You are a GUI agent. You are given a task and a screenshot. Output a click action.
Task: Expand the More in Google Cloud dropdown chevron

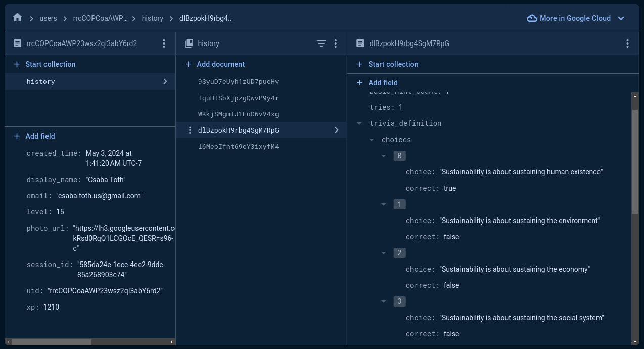click(x=621, y=18)
